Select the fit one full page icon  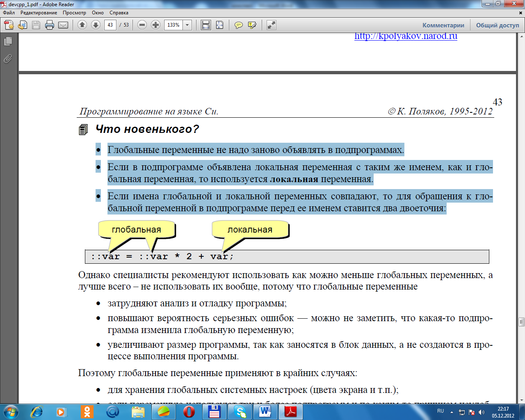click(x=220, y=25)
